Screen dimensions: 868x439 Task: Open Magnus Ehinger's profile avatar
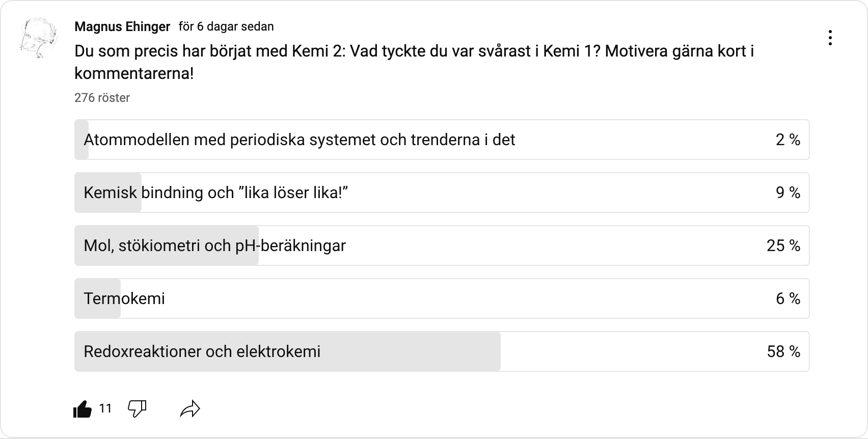tap(38, 38)
